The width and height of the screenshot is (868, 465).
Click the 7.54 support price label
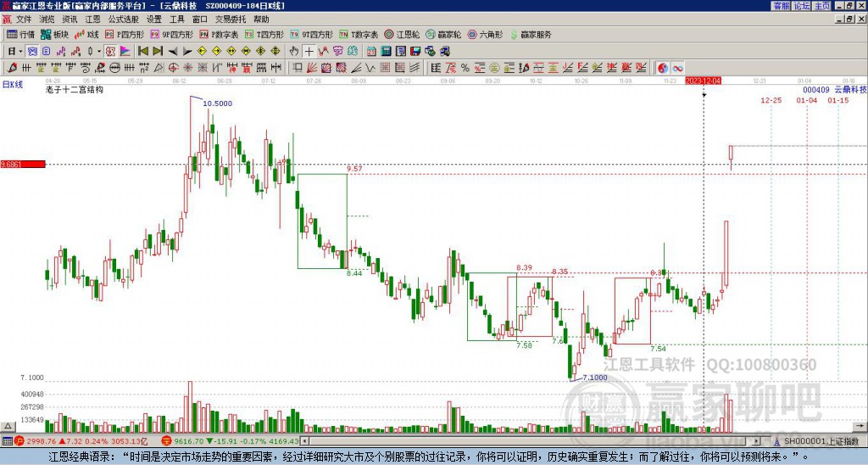click(658, 349)
